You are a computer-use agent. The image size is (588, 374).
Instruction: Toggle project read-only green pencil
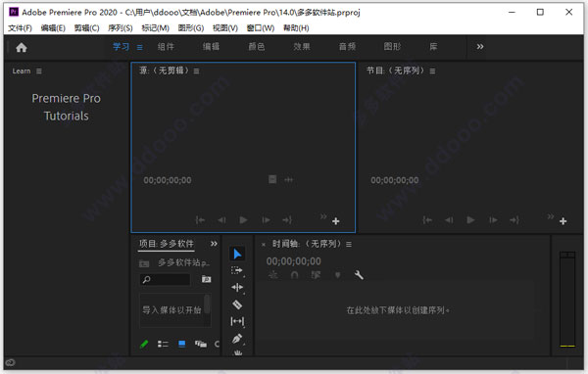point(144,344)
